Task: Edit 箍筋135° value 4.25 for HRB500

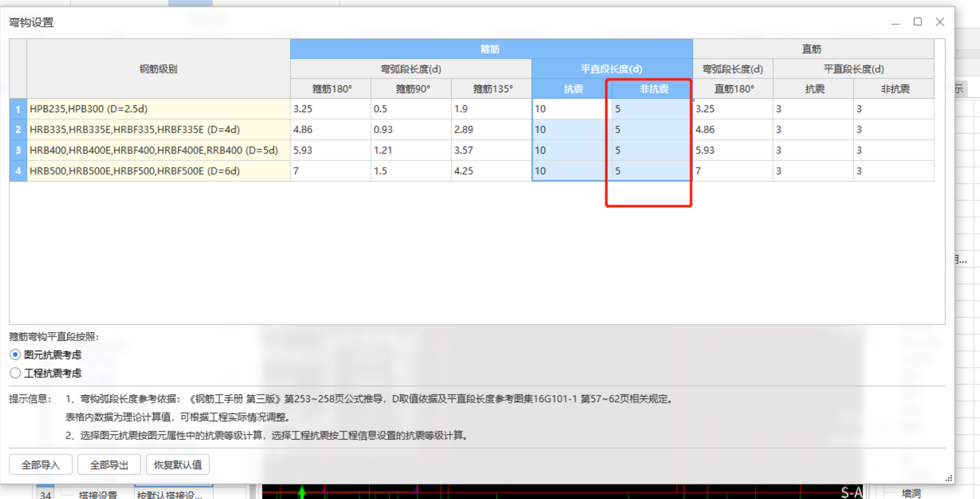Action: tap(491, 171)
